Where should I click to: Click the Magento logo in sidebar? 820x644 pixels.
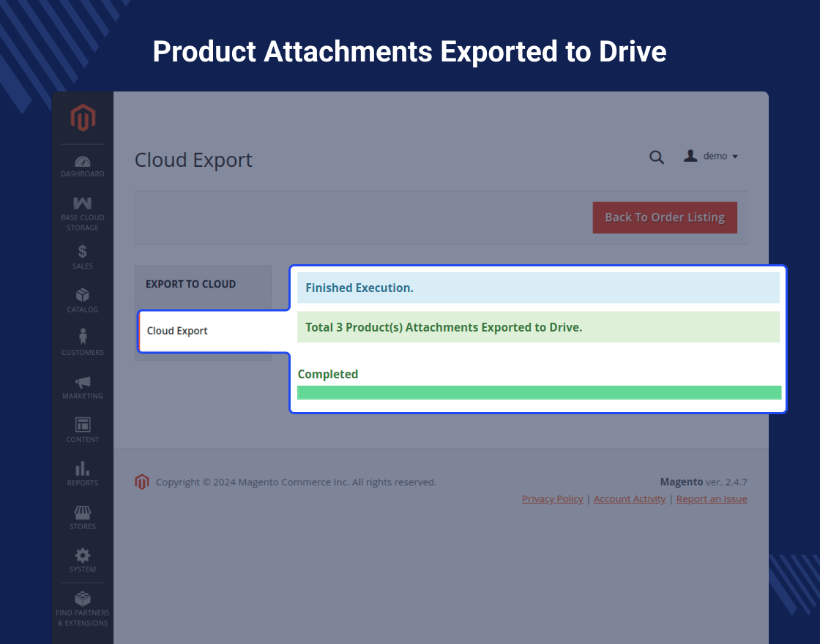pyautogui.click(x=83, y=118)
